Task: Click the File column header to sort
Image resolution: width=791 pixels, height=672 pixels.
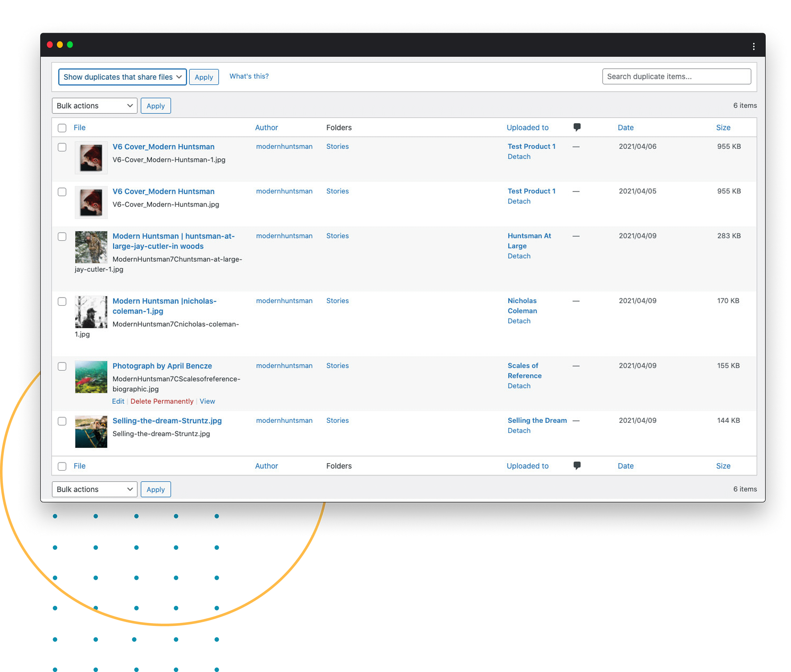Action: point(79,127)
